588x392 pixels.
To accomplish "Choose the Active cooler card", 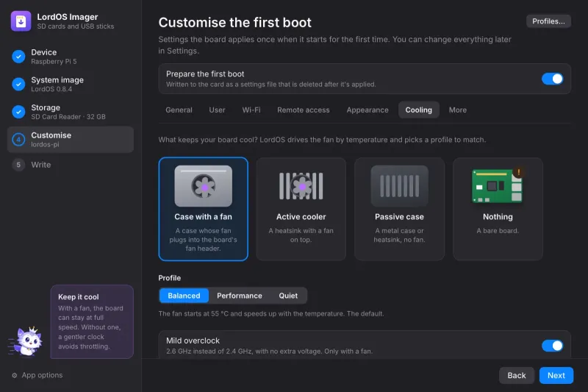I will (301, 209).
